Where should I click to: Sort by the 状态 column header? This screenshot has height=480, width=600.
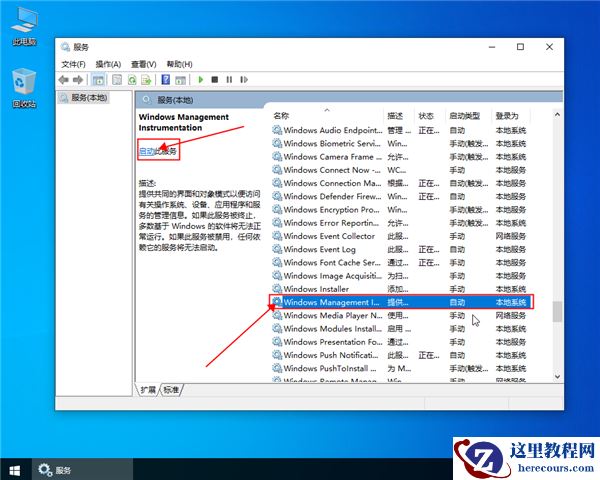[x=426, y=116]
